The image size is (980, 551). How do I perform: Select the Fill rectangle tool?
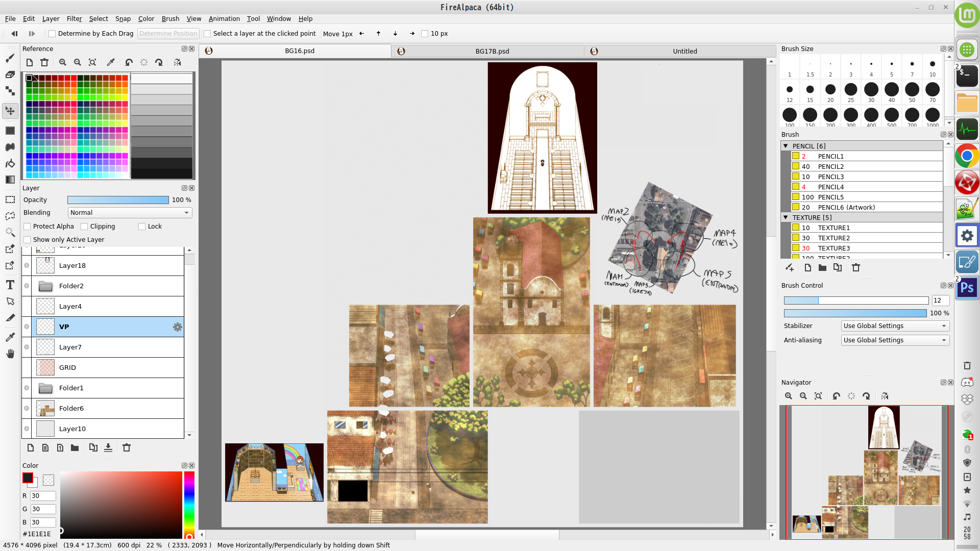[x=10, y=131]
